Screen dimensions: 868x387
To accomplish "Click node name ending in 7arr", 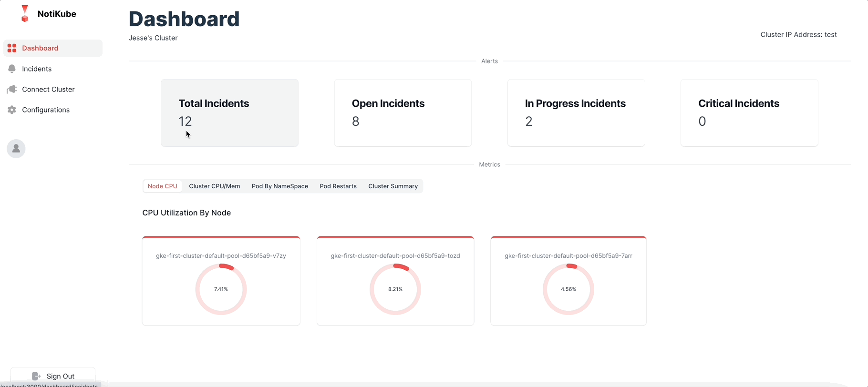I will 568,256.
